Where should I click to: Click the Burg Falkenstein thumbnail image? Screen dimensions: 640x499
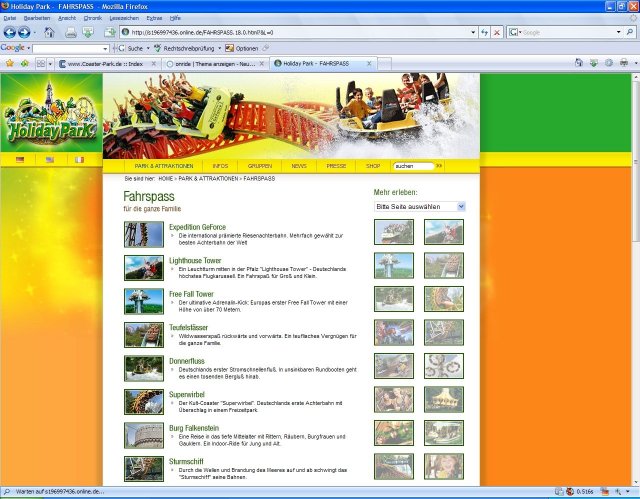pos(144,435)
